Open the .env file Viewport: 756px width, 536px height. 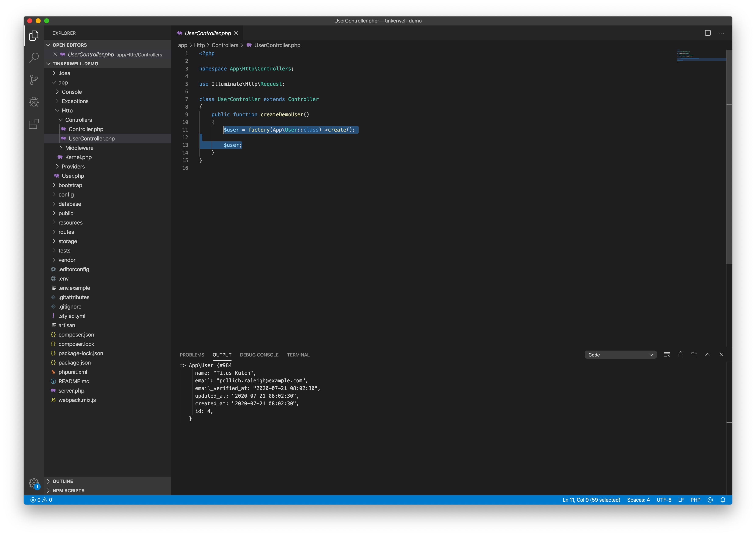click(x=107, y=279)
